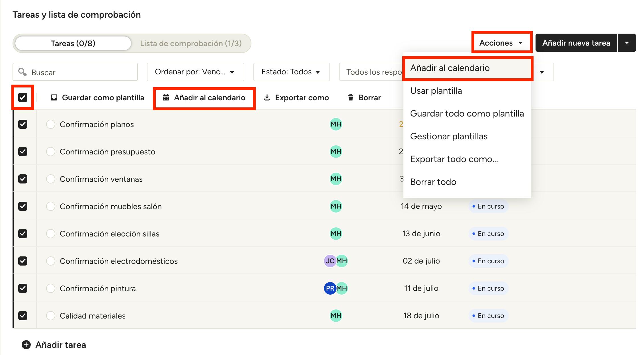Click the Borrar trash icon
Screen dimensions: 644x355
[351, 98]
